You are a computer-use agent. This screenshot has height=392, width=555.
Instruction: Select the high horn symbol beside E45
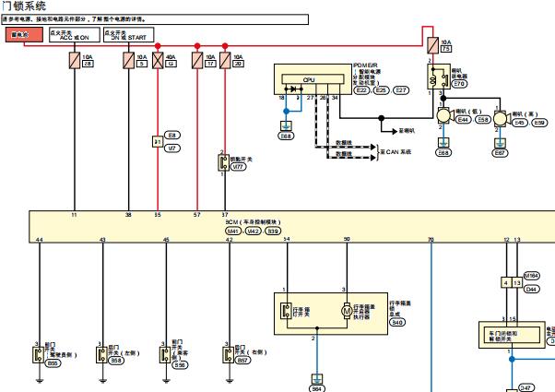pyautogui.click(x=502, y=119)
